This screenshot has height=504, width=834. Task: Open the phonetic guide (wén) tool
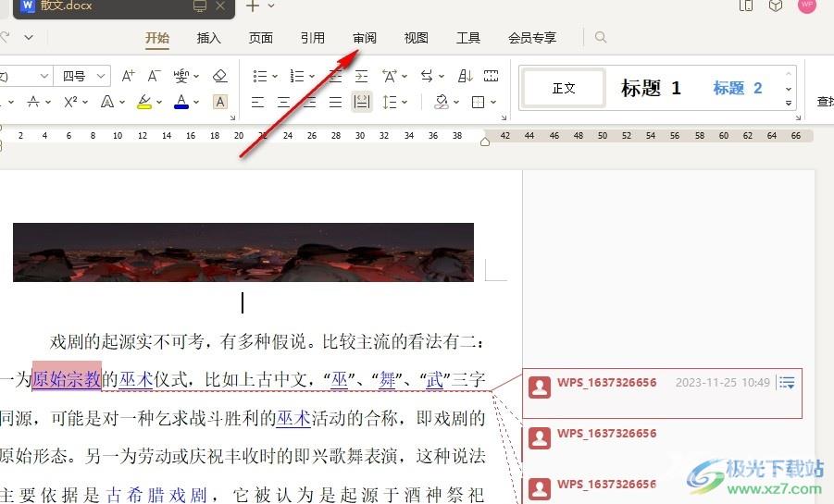tap(181, 76)
